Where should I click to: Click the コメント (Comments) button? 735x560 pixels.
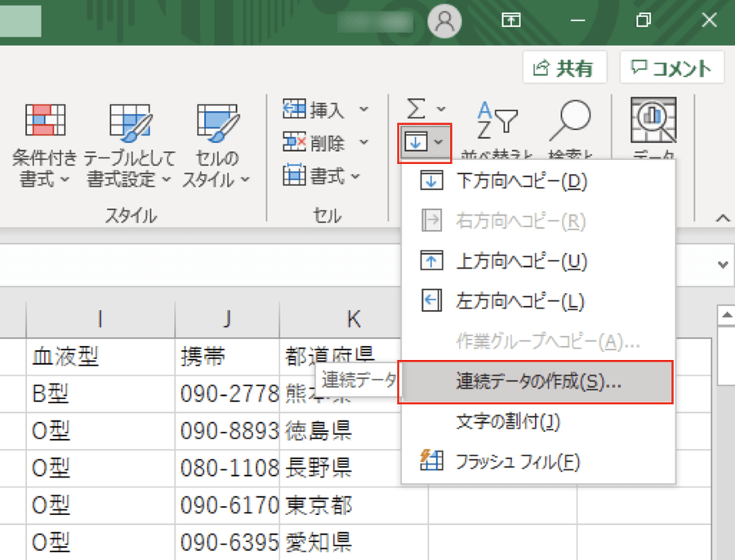[x=672, y=69]
